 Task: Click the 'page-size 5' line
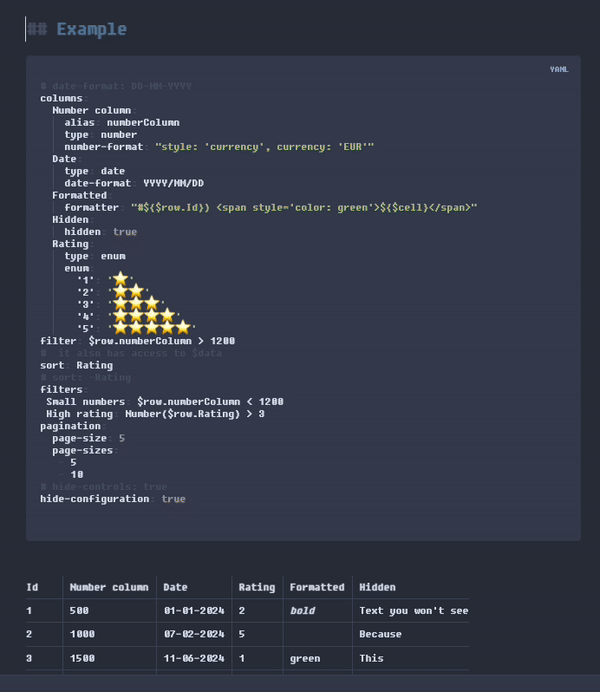coord(88,438)
